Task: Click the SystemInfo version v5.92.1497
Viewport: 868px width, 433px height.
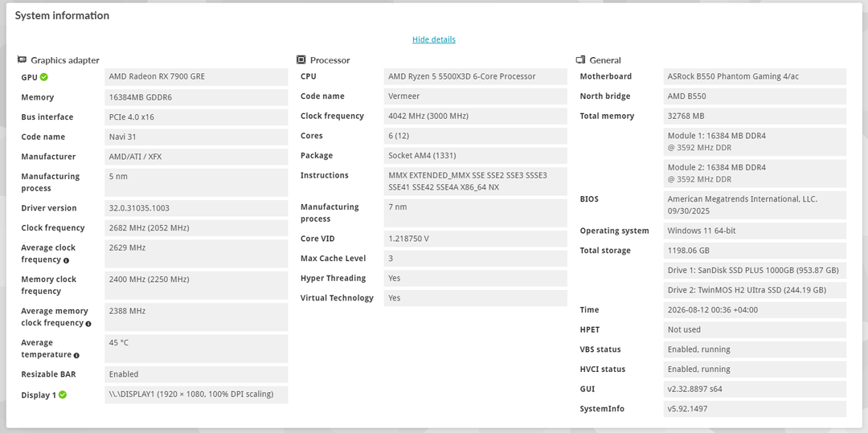Action: coord(755,409)
